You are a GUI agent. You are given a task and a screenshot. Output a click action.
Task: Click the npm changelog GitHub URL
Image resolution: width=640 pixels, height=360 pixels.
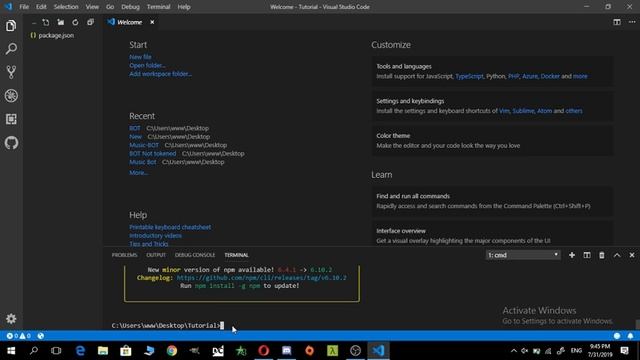point(262,278)
